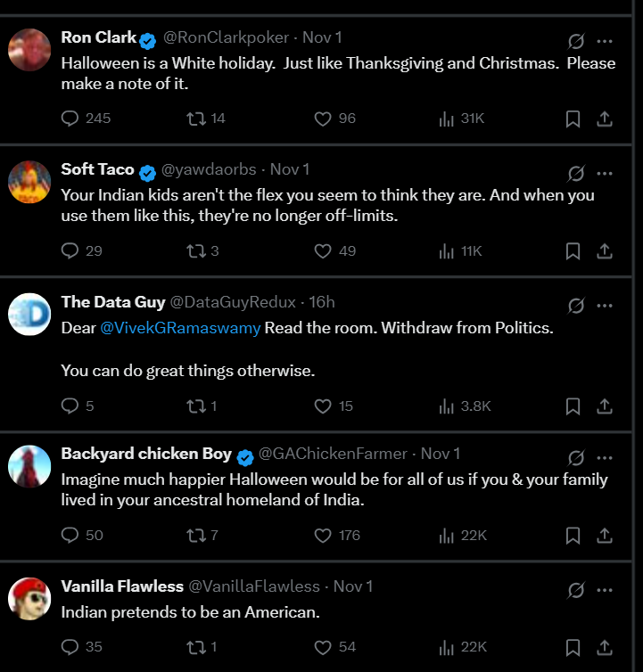Open more options for The Data Guy's tweet
Screen dimensions: 643x672
[x=605, y=306]
